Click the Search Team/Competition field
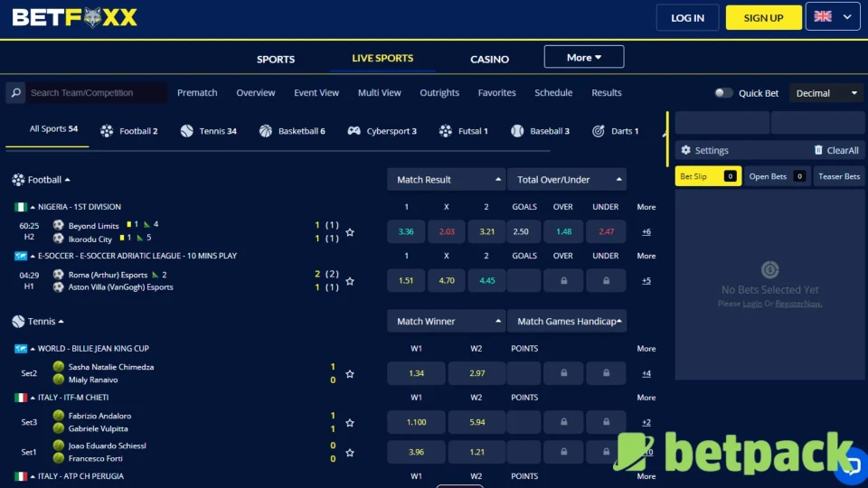Image resolution: width=868 pixels, height=488 pixels. 96,93
